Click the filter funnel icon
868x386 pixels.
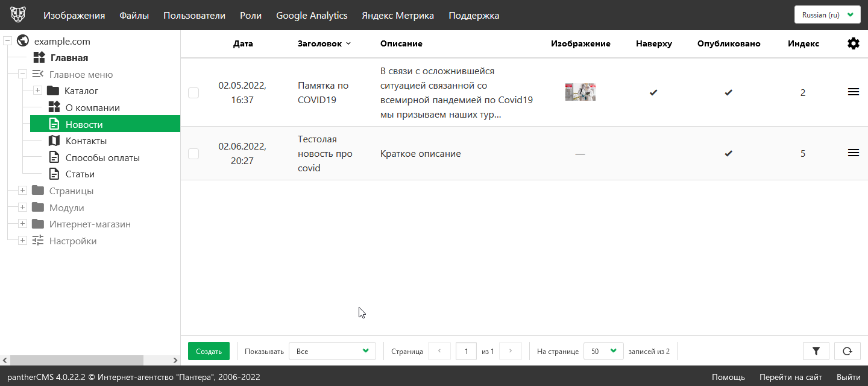click(x=816, y=351)
